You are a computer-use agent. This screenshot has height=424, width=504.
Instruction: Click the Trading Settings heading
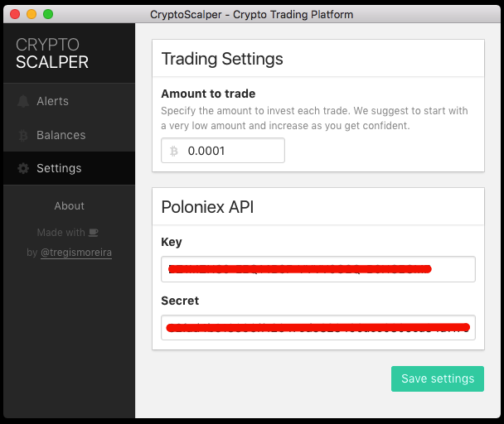click(x=222, y=59)
